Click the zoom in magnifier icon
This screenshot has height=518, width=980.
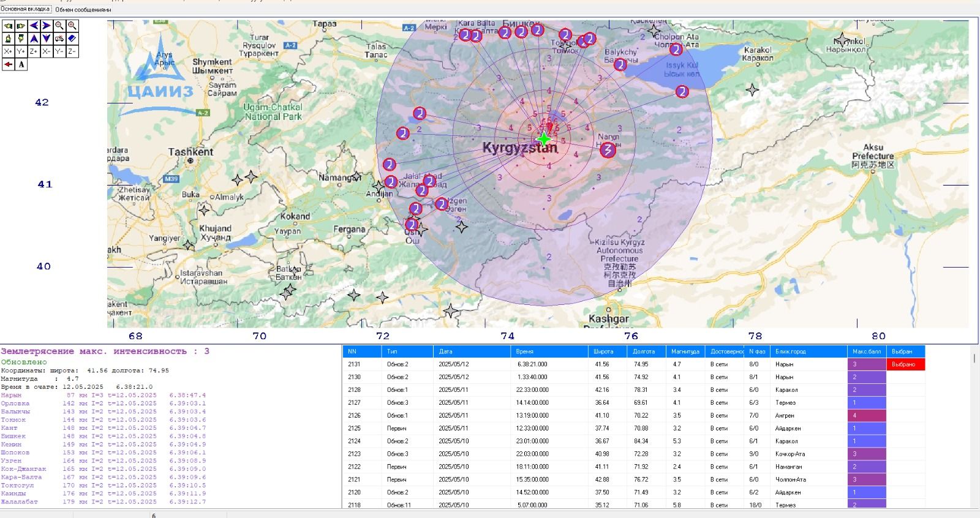pyautogui.click(x=72, y=26)
